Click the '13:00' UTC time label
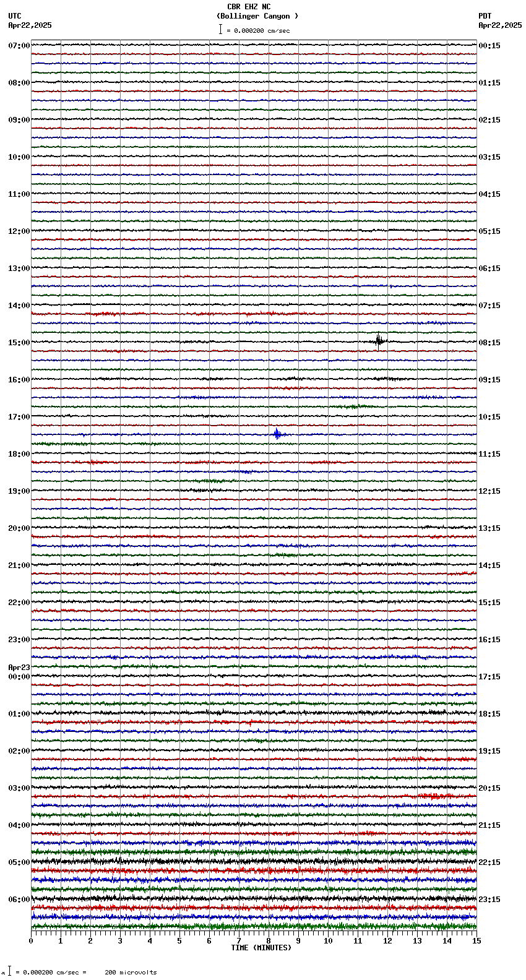Image resolution: width=526 pixels, height=980 pixels. click(x=19, y=269)
